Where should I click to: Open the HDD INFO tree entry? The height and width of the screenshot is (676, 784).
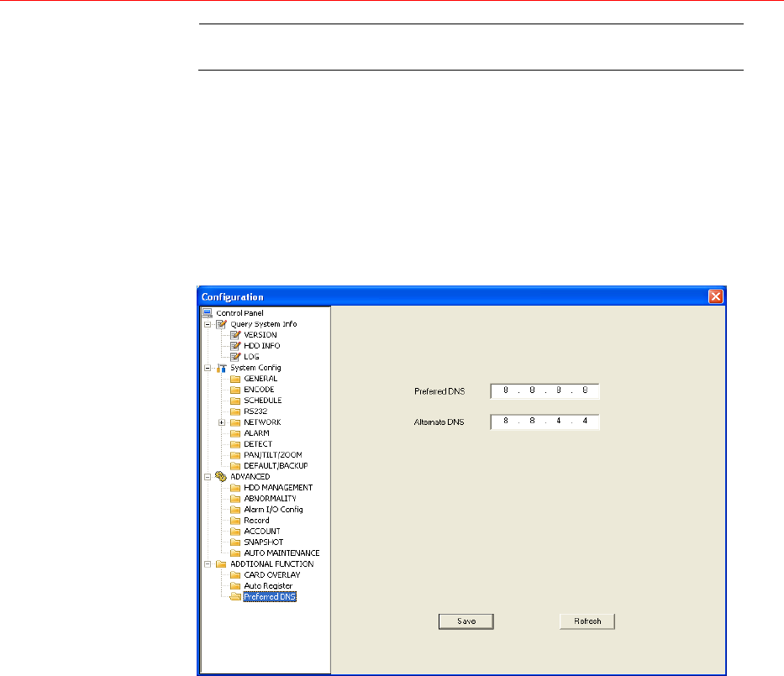coord(261,346)
